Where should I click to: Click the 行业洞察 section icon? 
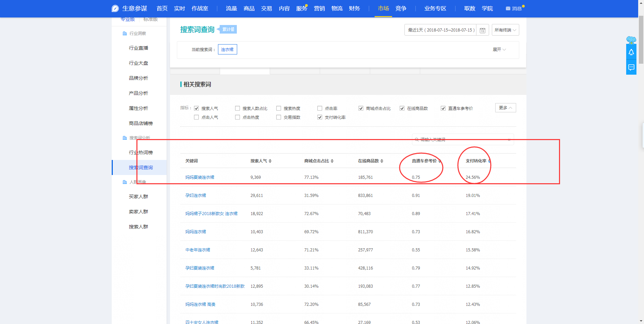[x=125, y=34]
